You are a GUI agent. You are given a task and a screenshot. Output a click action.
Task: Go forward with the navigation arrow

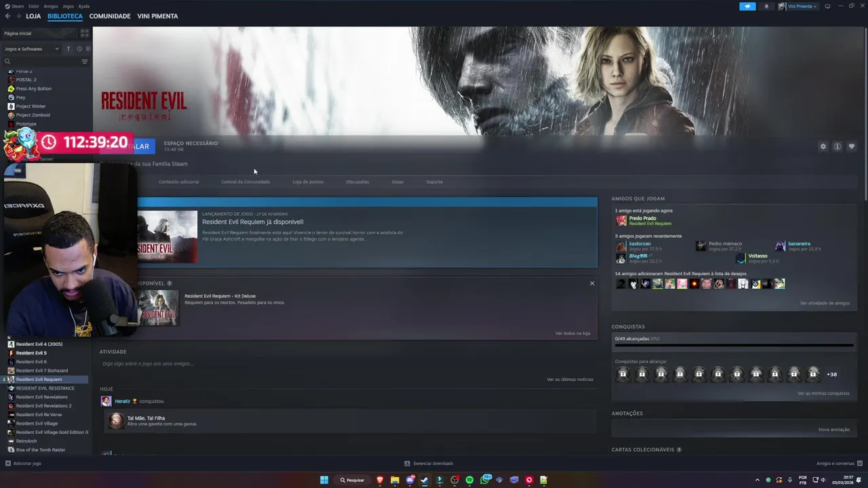coord(18,16)
